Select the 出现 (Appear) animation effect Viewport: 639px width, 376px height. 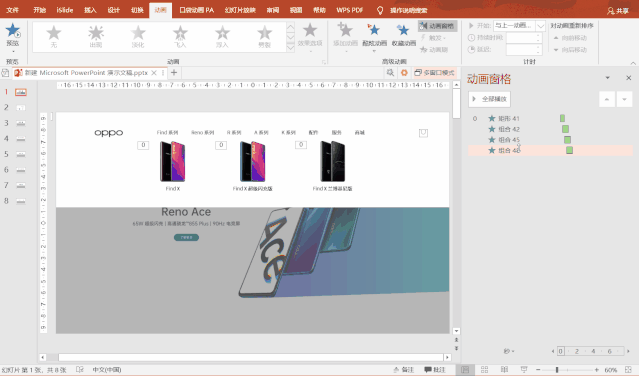coord(96,37)
